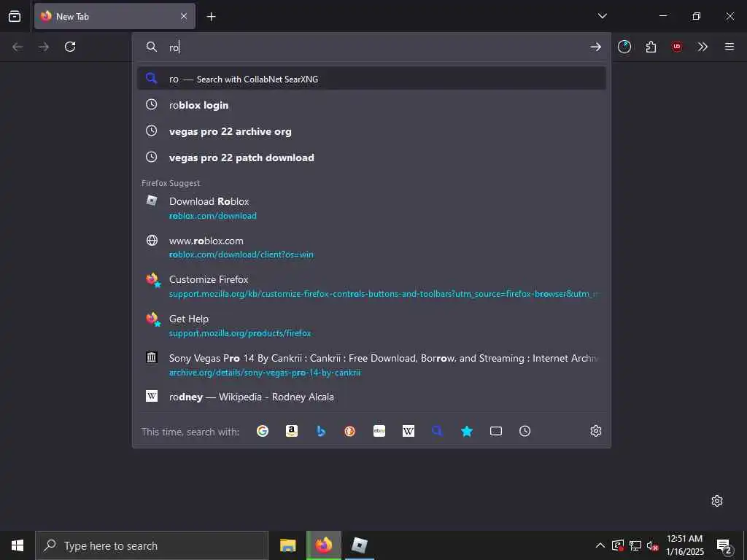The height and width of the screenshot is (560, 747).
Task: Open the Download Roblox suggestion
Action: coord(371,208)
